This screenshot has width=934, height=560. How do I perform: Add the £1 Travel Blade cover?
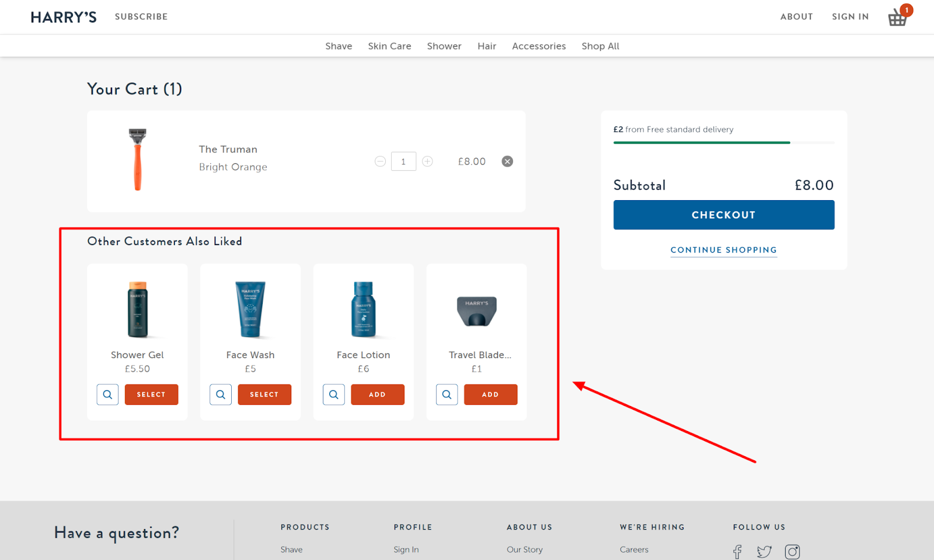click(x=490, y=394)
